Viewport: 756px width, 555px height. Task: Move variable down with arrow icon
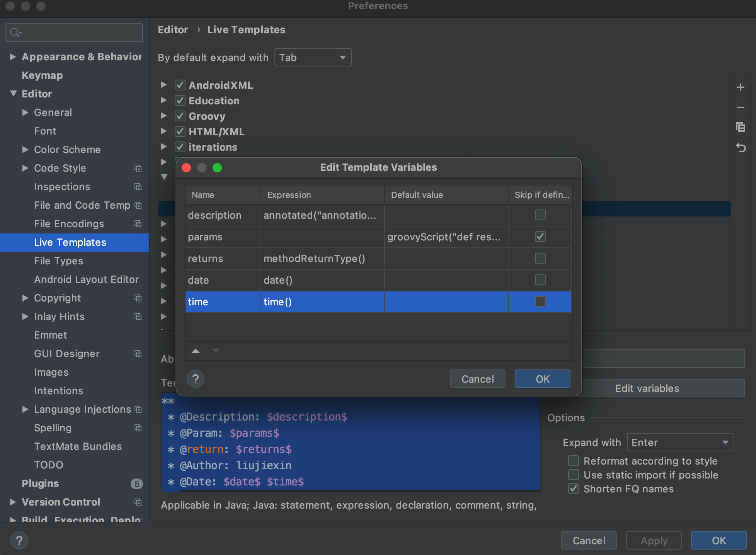tap(215, 351)
